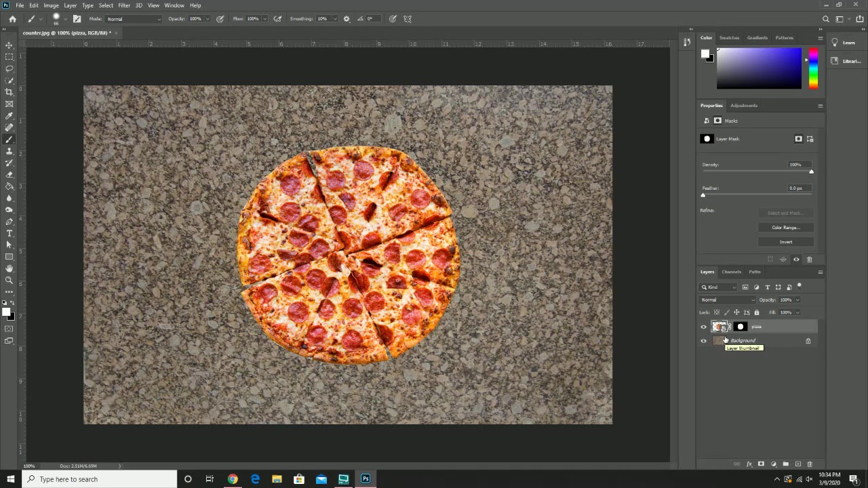Hide the Background layer with the eye icon
Screen dimensions: 868x488
pos(703,341)
